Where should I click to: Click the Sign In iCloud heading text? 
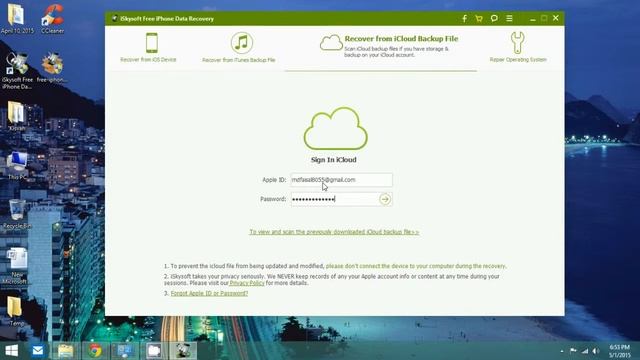[x=334, y=160]
